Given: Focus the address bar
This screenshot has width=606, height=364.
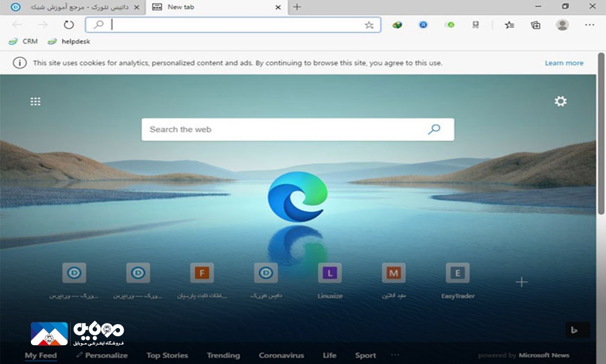Looking at the screenshot, I should coord(233,25).
